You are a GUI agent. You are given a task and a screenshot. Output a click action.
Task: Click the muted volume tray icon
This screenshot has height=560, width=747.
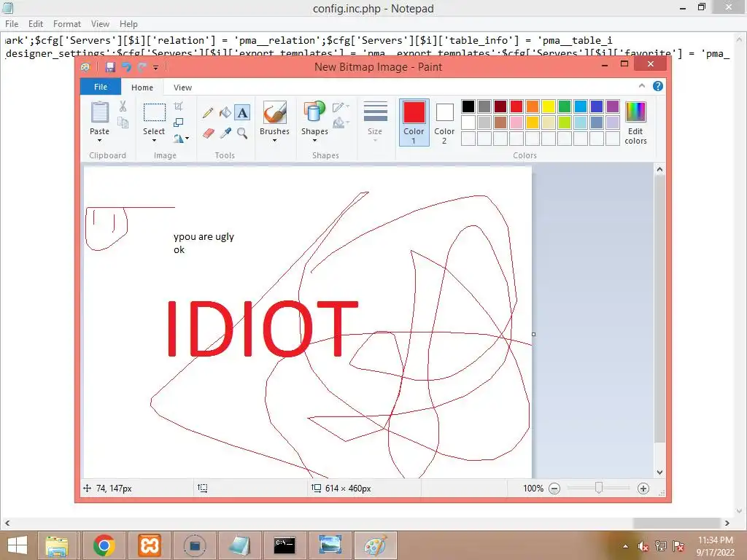click(643, 546)
